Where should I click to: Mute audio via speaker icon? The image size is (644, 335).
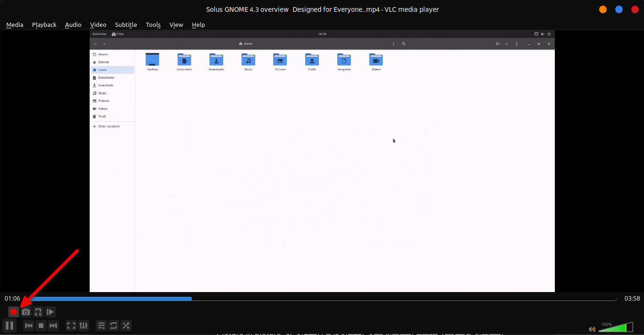[592, 329]
